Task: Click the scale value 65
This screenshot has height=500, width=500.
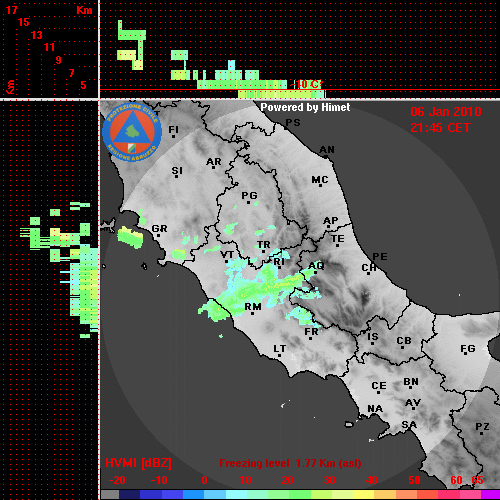Action: 477,480
